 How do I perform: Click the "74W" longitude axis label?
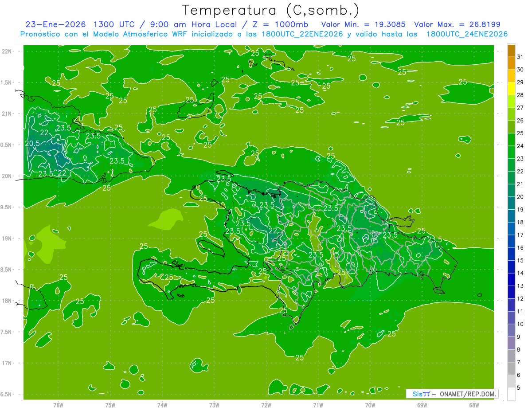[x=162, y=405]
